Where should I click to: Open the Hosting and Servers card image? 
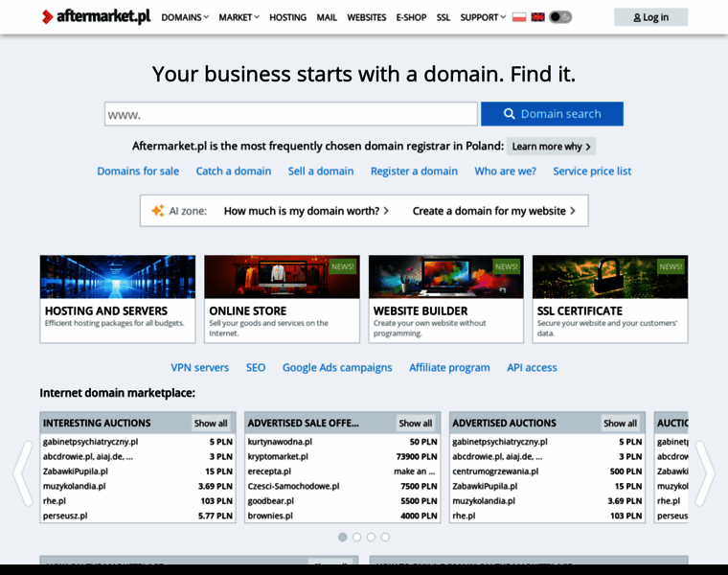118,277
